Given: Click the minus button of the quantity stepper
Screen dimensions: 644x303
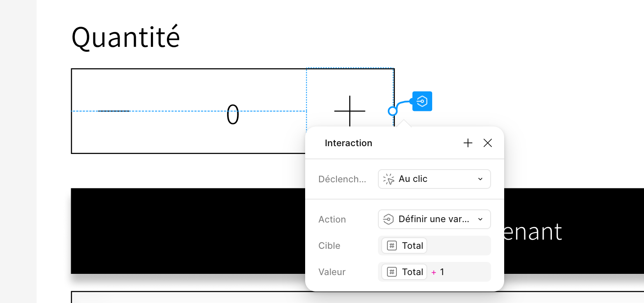Looking at the screenshot, I should coord(115,111).
